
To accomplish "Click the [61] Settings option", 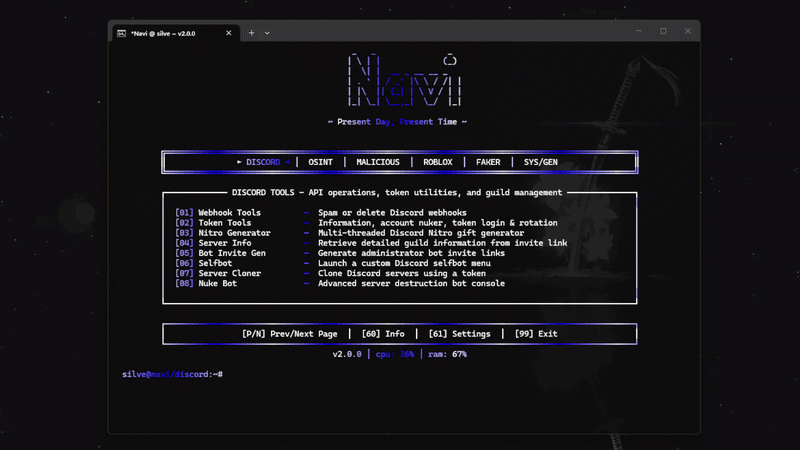I will tap(460, 334).
